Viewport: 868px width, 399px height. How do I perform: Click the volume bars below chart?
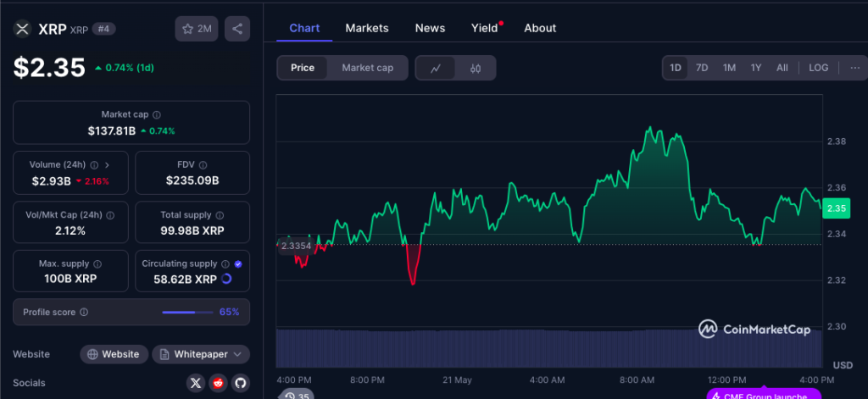point(549,349)
